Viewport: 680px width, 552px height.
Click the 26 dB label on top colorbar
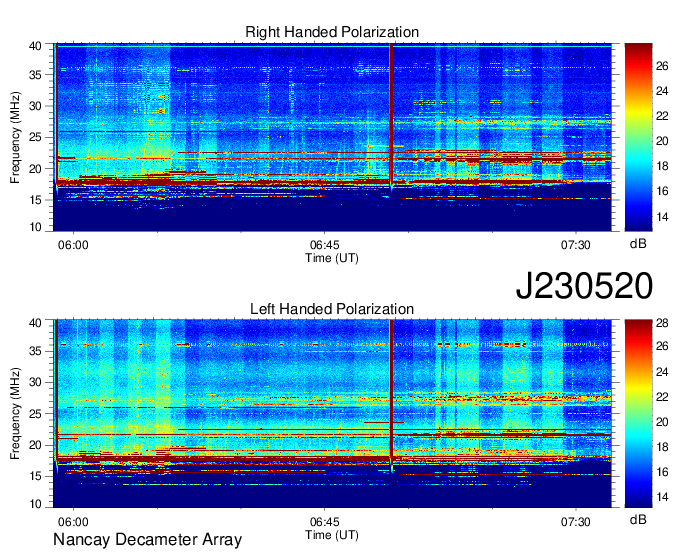[x=662, y=66]
